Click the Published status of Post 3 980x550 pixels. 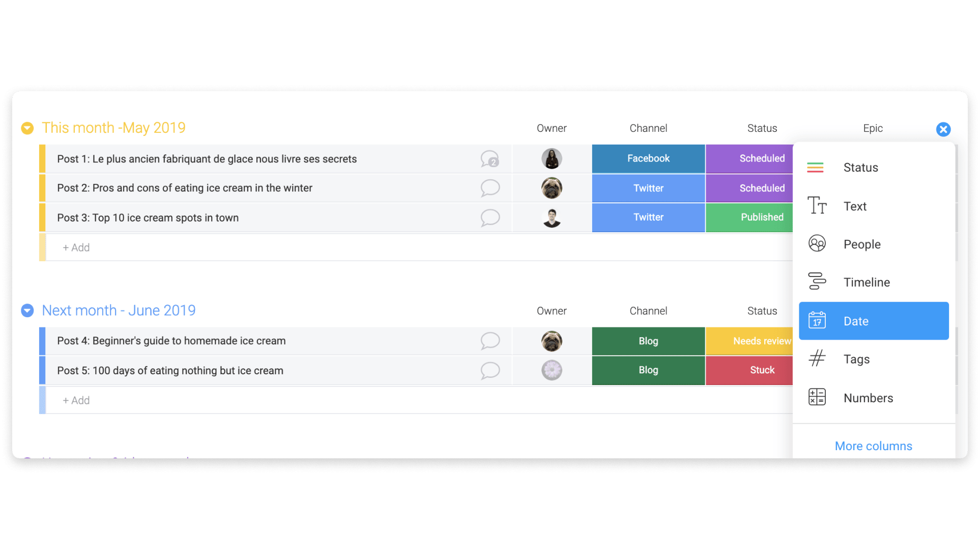(762, 217)
